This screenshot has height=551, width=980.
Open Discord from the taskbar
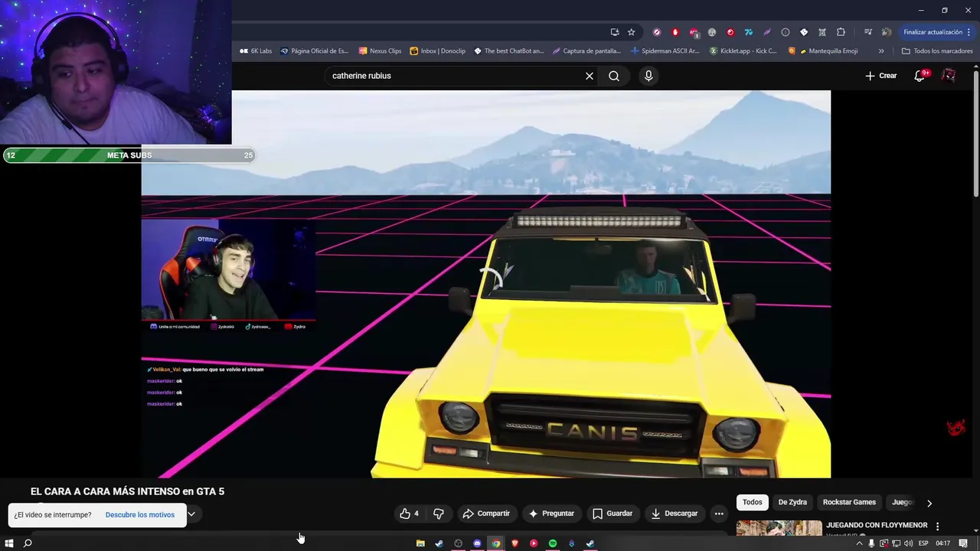tap(477, 543)
